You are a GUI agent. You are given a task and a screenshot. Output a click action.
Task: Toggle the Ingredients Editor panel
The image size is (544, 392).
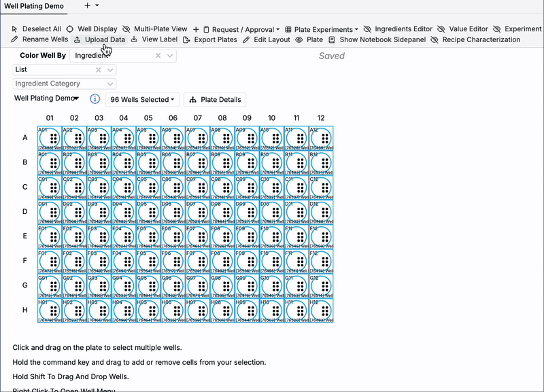click(398, 29)
